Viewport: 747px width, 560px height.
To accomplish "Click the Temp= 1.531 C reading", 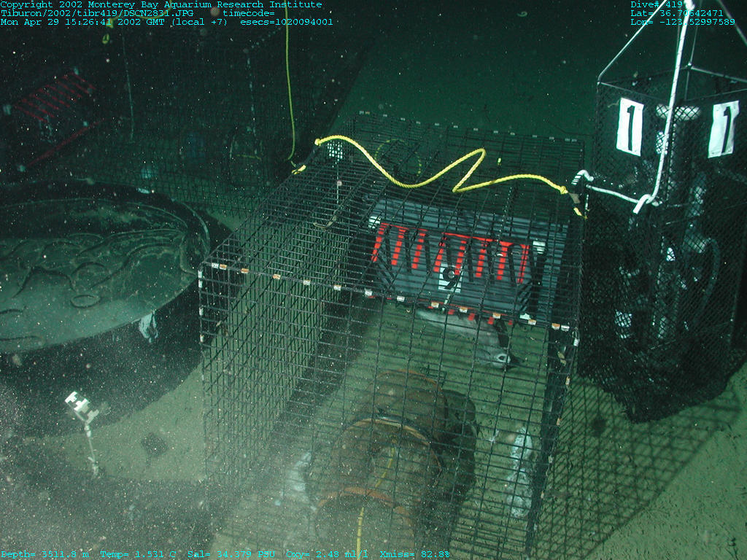I will [x=140, y=554].
